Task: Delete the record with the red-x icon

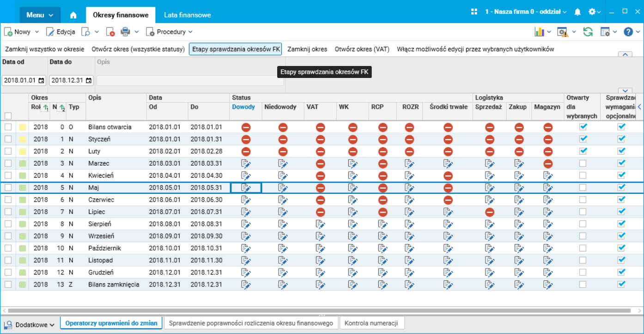Action: click(110, 32)
